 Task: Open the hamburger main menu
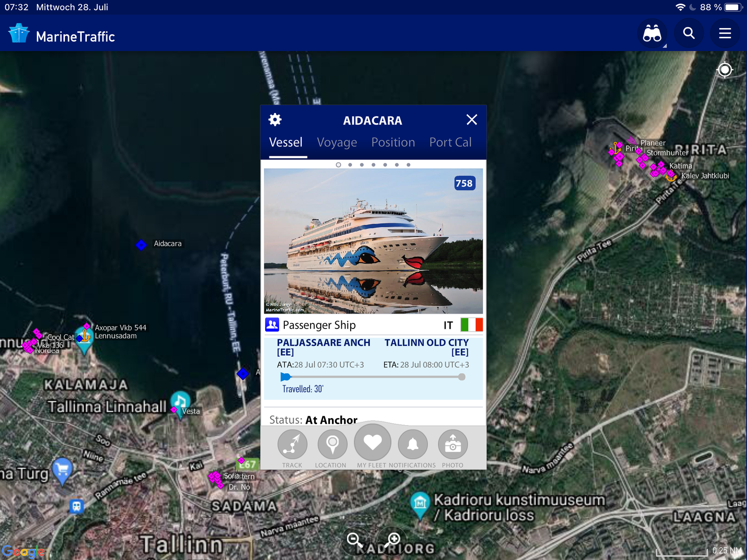[725, 34]
